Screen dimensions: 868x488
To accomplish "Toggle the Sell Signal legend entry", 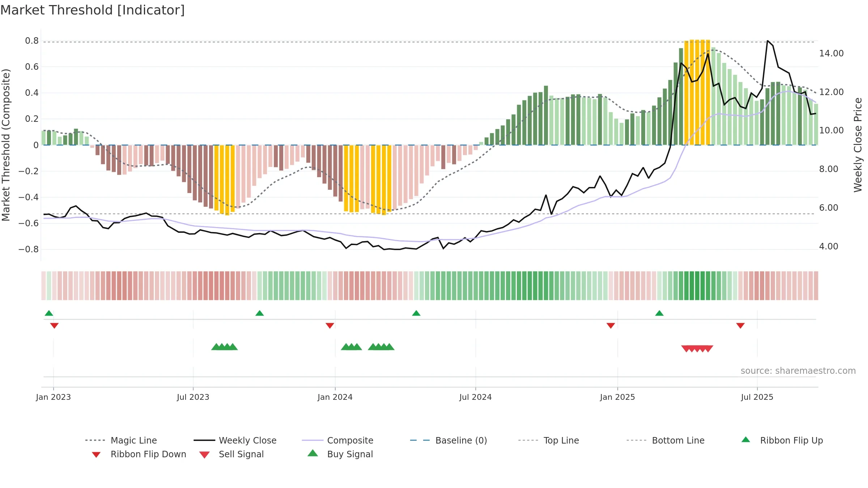I will (x=231, y=454).
